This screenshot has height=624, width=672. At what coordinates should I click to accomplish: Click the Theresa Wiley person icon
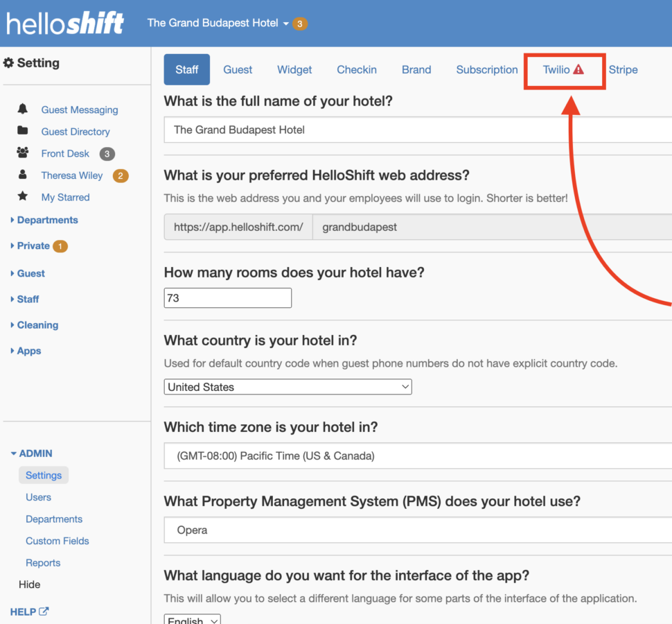(x=23, y=174)
